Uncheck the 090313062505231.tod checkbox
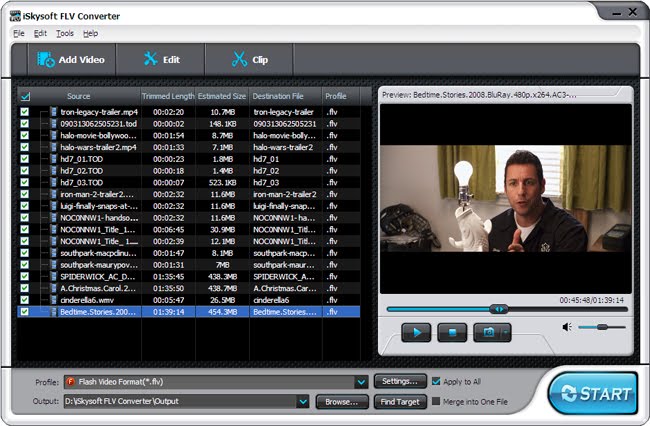The width and height of the screenshot is (650, 426). (24, 123)
